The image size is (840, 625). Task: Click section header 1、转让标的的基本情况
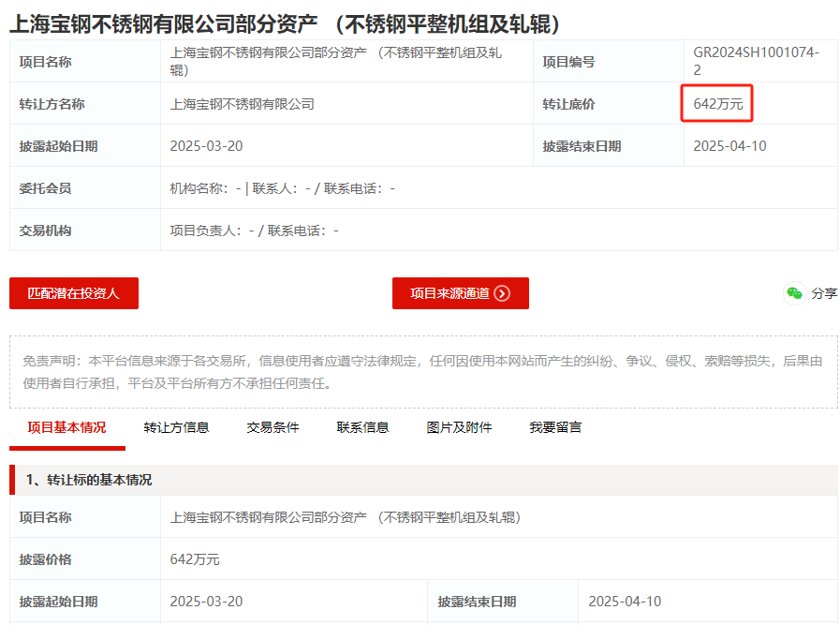[x=88, y=480]
